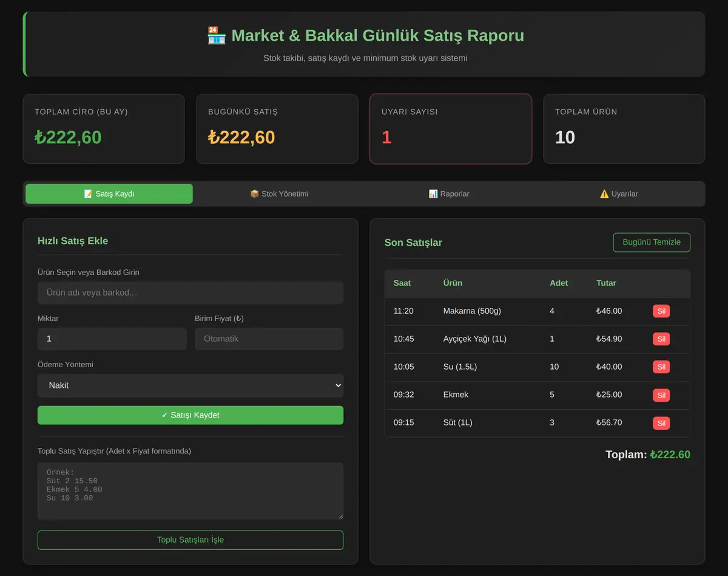Focus the product name or barcode field

click(x=190, y=293)
